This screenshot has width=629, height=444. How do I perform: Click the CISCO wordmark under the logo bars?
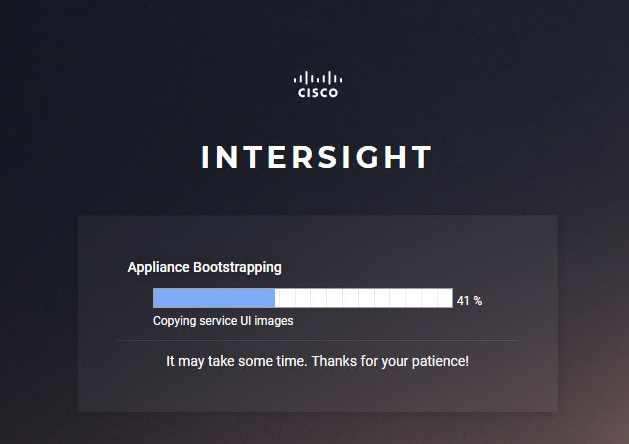[x=318, y=93]
